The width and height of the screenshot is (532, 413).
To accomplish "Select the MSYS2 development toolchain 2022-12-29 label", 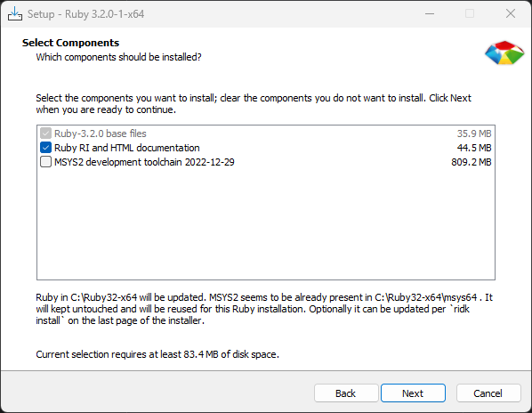I will click(x=144, y=162).
